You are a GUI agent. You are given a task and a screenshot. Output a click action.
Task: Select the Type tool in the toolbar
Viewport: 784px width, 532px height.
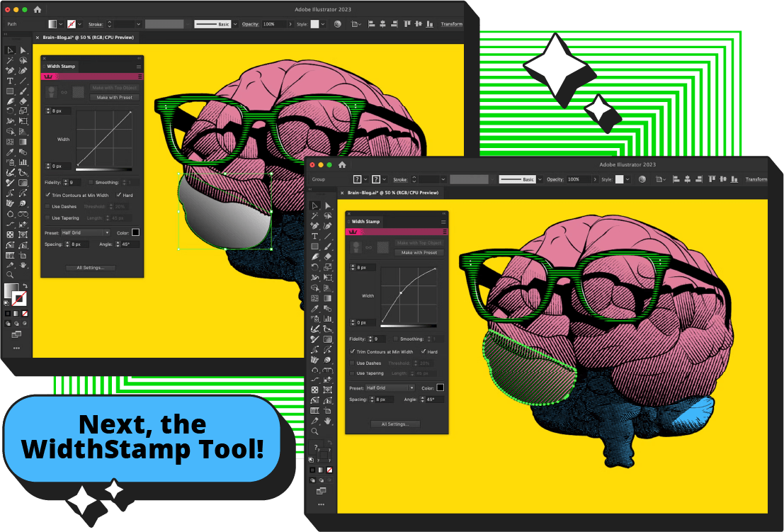point(314,237)
